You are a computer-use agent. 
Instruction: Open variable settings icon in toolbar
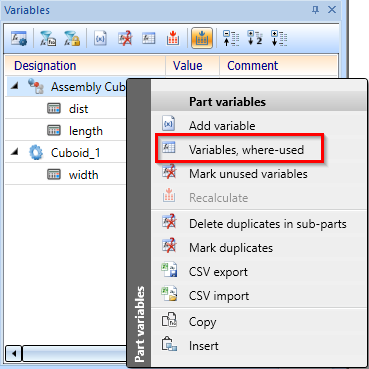[x=19, y=38]
